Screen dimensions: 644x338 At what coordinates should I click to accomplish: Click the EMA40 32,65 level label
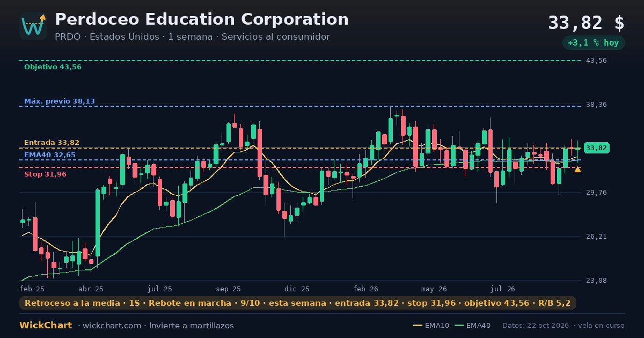pos(50,155)
